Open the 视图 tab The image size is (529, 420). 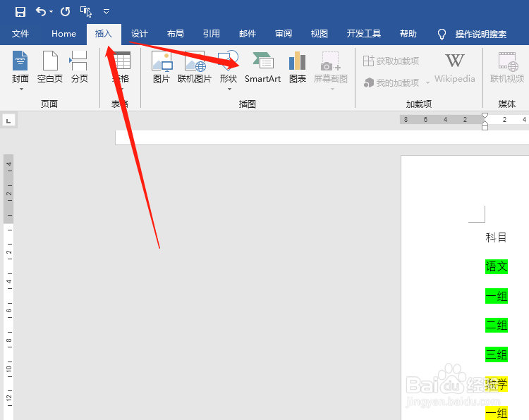pos(319,34)
